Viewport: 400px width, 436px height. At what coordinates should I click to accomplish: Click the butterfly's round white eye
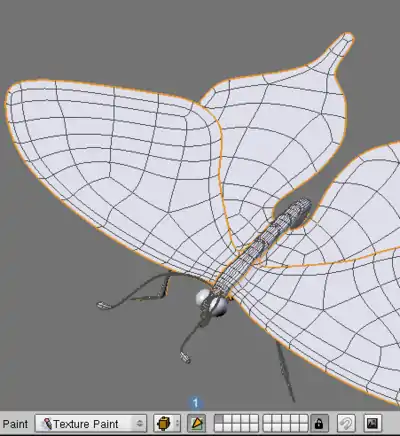click(x=203, y=296)
